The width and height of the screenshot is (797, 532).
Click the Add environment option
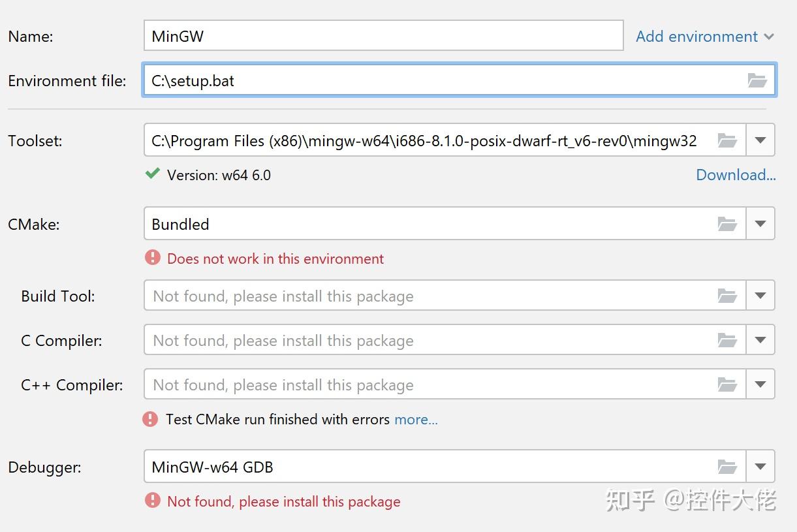[x=696, y=37]
